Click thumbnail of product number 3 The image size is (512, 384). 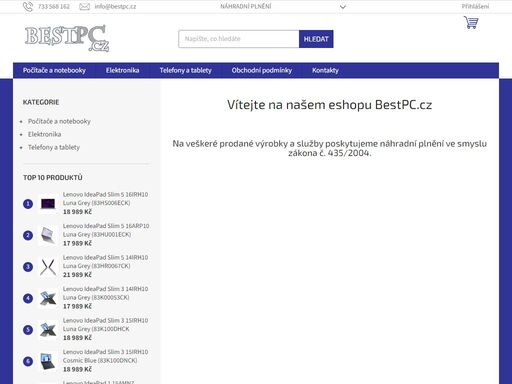48,267
